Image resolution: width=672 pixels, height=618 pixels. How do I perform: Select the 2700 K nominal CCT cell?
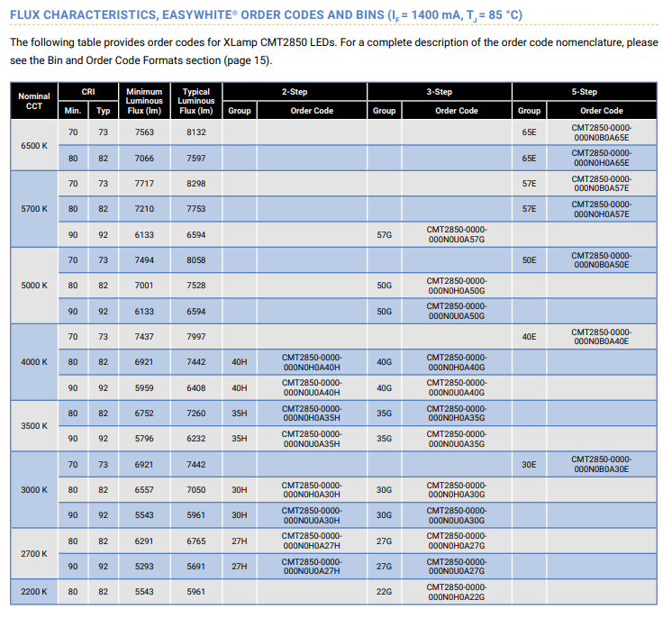tap(34, 554)
